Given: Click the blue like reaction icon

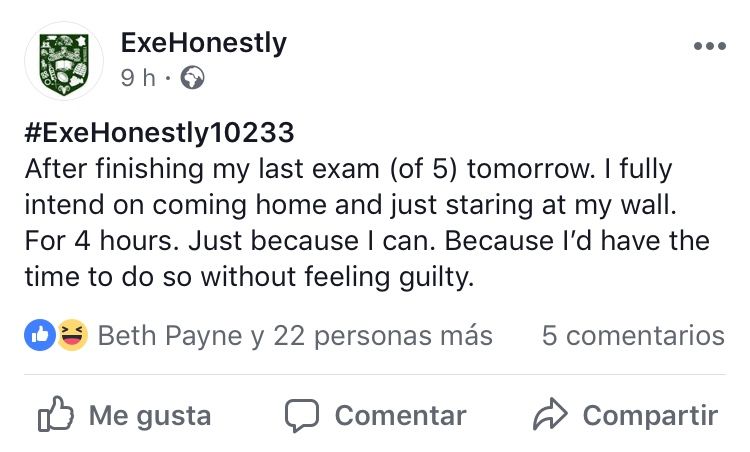Looking at the screenshot, I should [40, 335].
